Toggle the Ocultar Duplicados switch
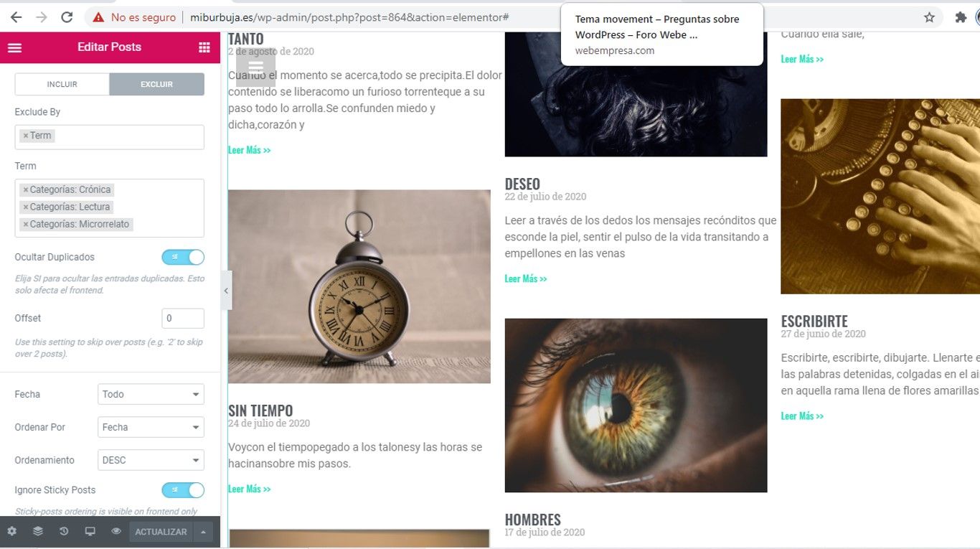 coord(183,257)
